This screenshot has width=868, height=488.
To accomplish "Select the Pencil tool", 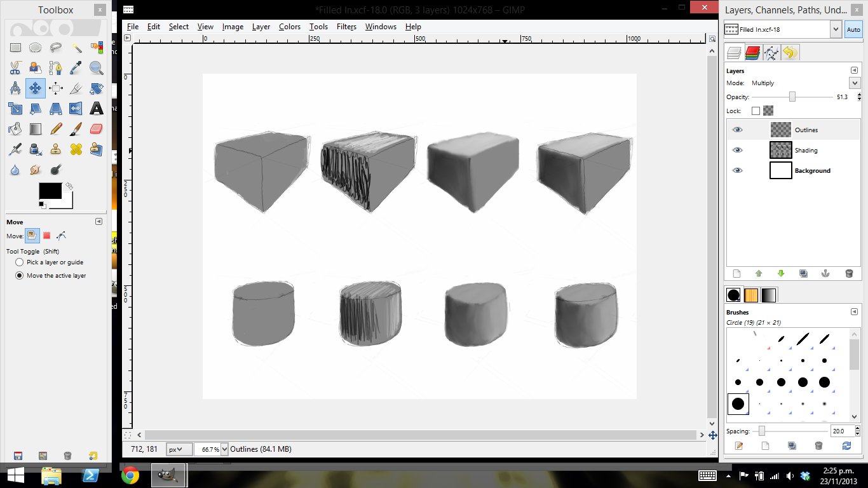I will pos(56,129).
